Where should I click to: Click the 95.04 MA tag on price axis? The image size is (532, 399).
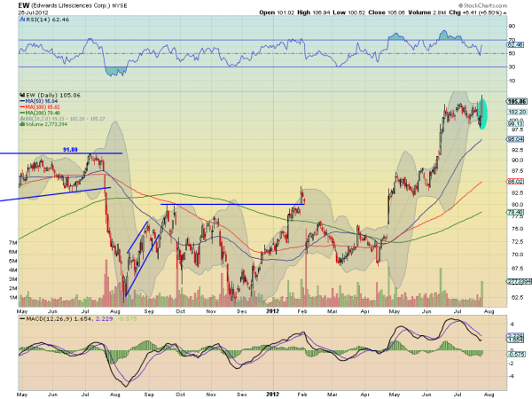[515, 139]
